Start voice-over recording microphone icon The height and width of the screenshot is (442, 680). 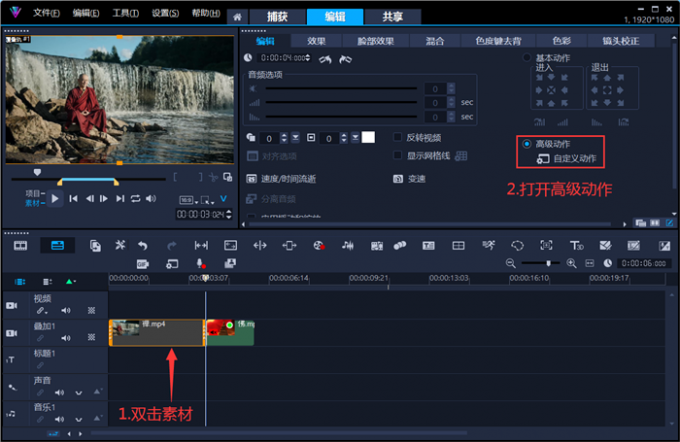pos(200,264)
